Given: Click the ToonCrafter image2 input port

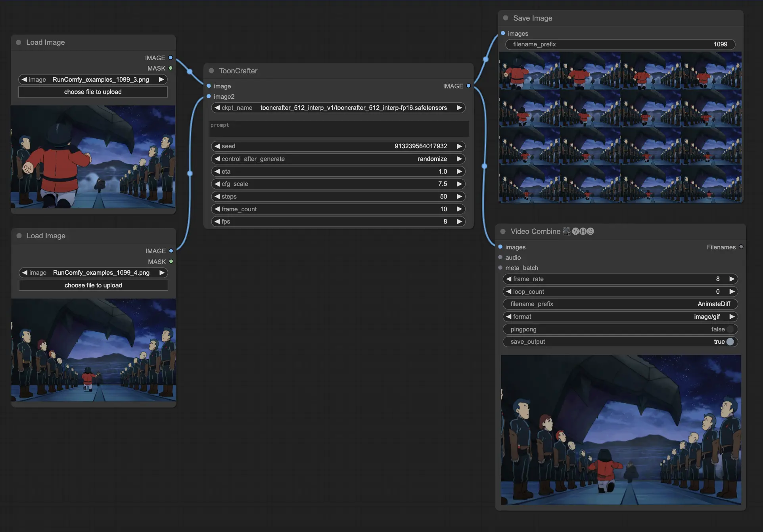Looking at the screenshot, I should tap(209, 96).
